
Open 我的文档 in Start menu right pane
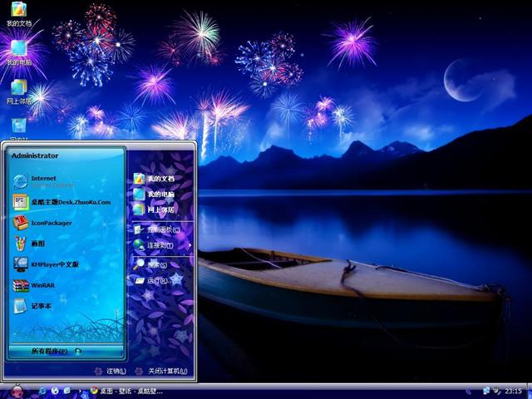(x=154, y=179)
